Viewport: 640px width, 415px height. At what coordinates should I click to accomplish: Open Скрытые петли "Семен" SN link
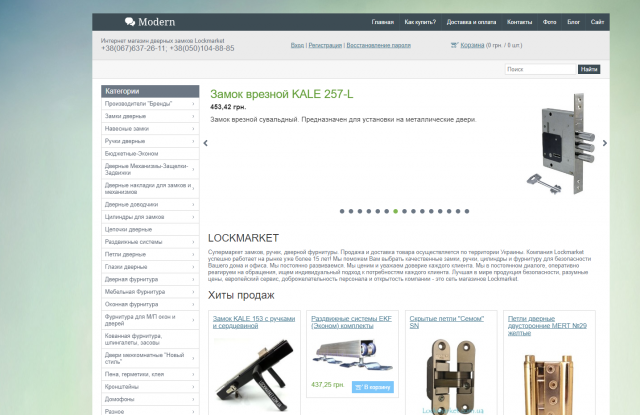coord(447,322)
